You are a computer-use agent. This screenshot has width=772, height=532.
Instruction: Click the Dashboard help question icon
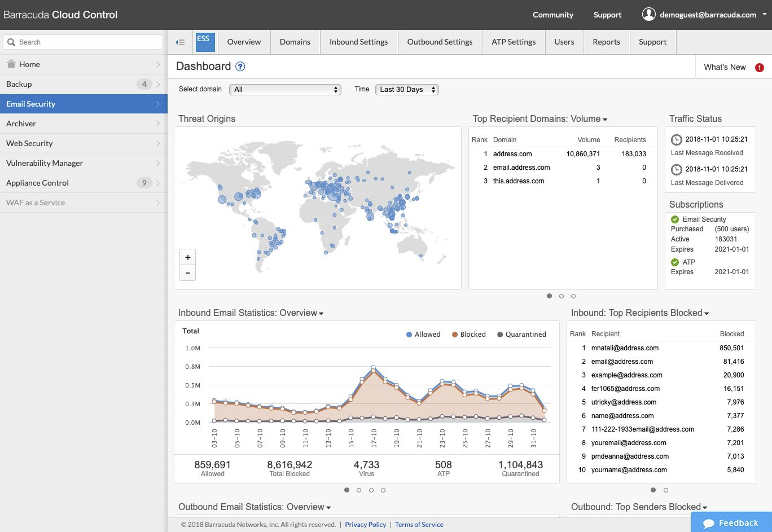[240, 67]
